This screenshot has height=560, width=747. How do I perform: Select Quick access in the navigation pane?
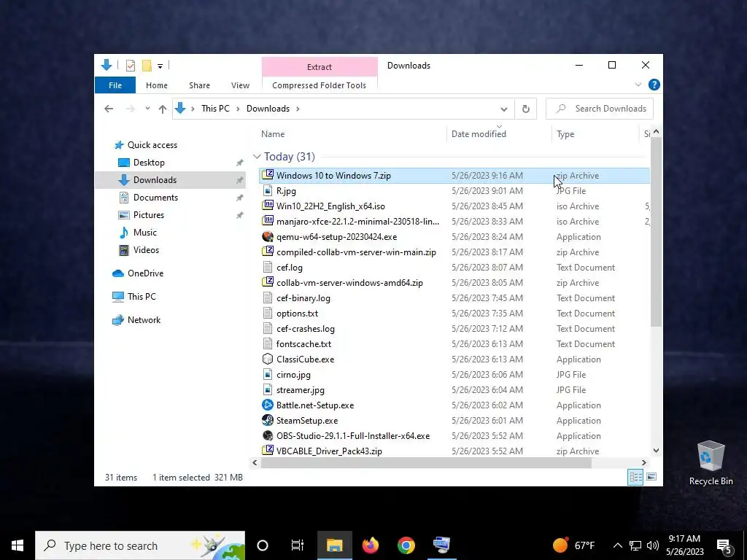click(152, 145)
